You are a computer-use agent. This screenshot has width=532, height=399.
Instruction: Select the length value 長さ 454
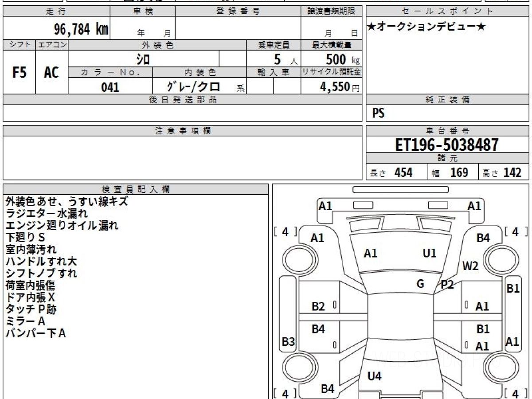391,173
